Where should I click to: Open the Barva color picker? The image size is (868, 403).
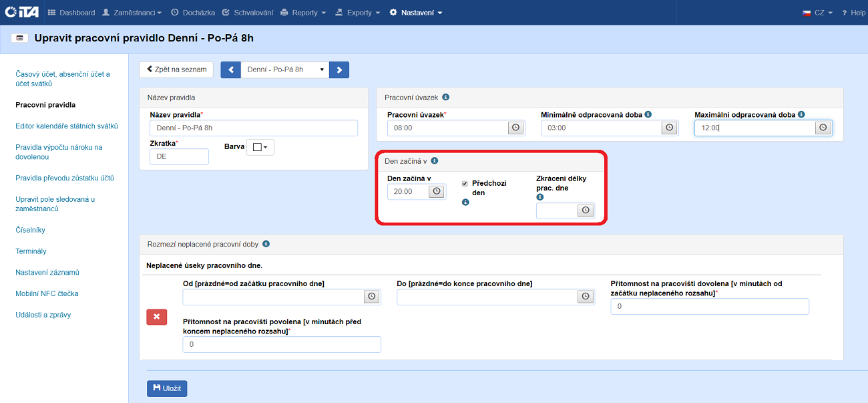point(260,147)
